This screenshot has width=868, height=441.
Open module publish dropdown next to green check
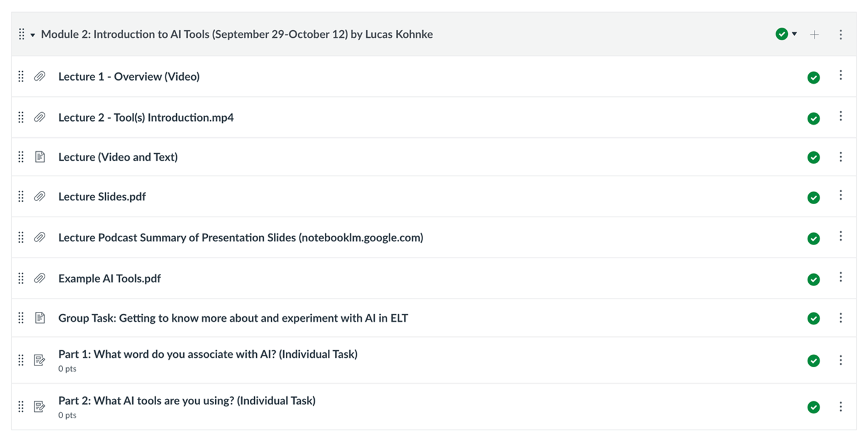(x=794, y=34)
